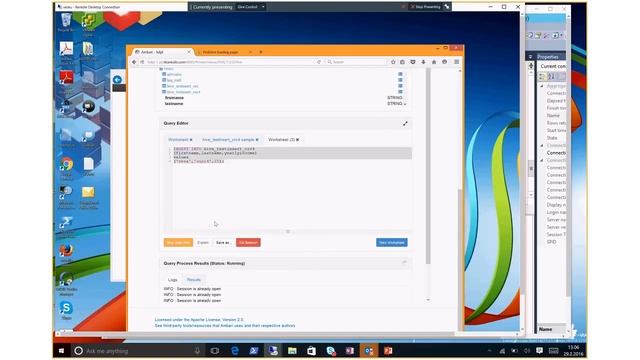Click the firstname column row

point(284,98)
